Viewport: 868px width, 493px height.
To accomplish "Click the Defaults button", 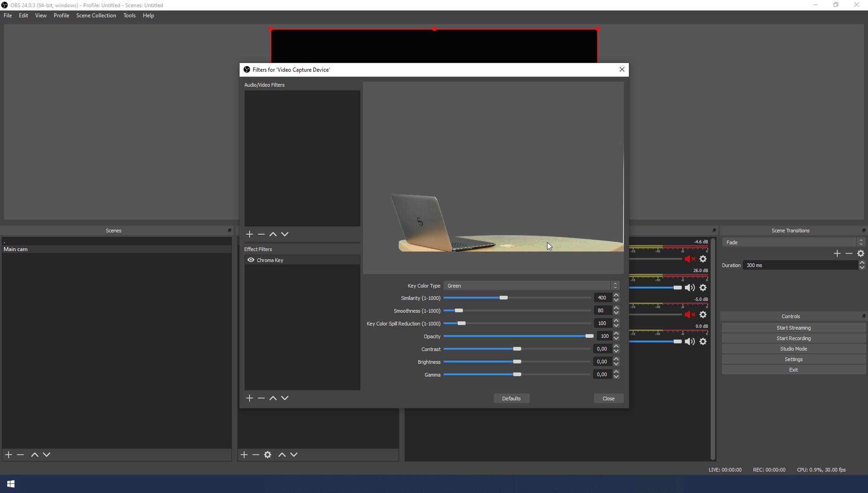I will tap(511, 398).
